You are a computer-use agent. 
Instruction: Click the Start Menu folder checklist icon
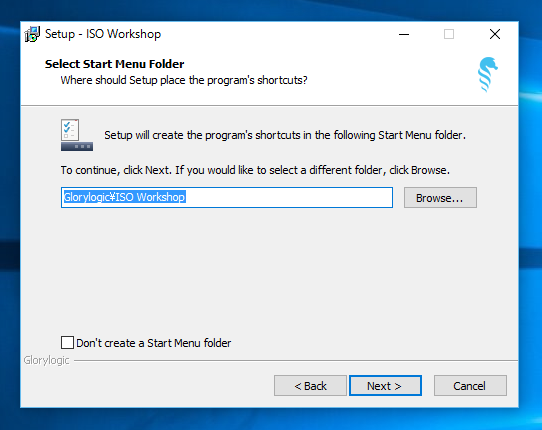77,135
